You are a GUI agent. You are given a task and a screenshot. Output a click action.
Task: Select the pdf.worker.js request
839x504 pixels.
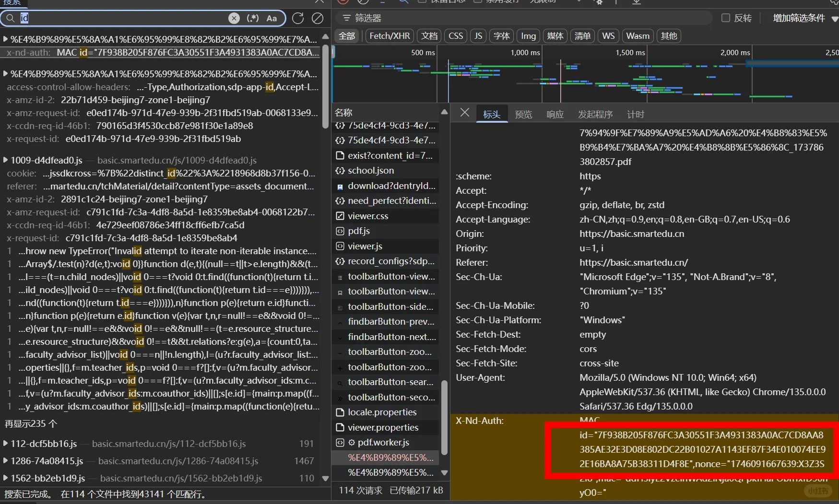(386, 443)
